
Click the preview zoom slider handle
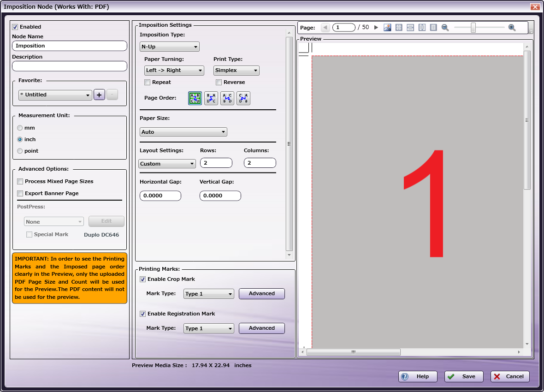pyautogui.click(x=473, y=27)
